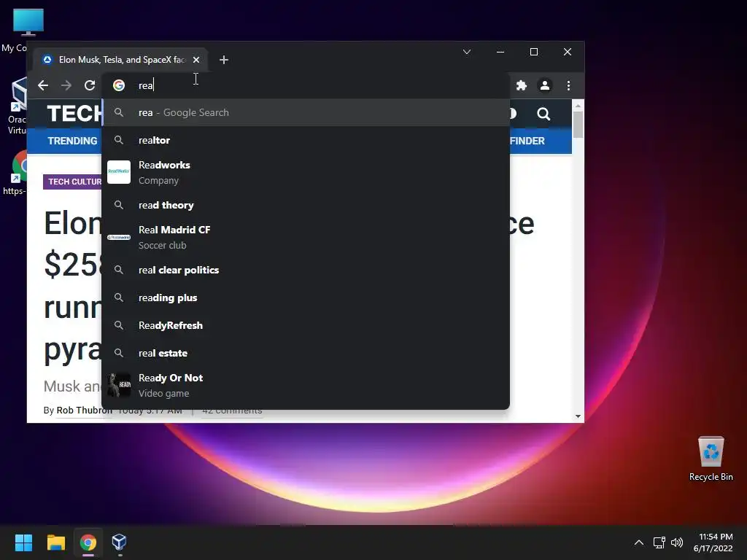Viewport: 747px width, 560px height.
Task: Click the Ready Or Not game thumbnail
Action: [x=119, y=385]
